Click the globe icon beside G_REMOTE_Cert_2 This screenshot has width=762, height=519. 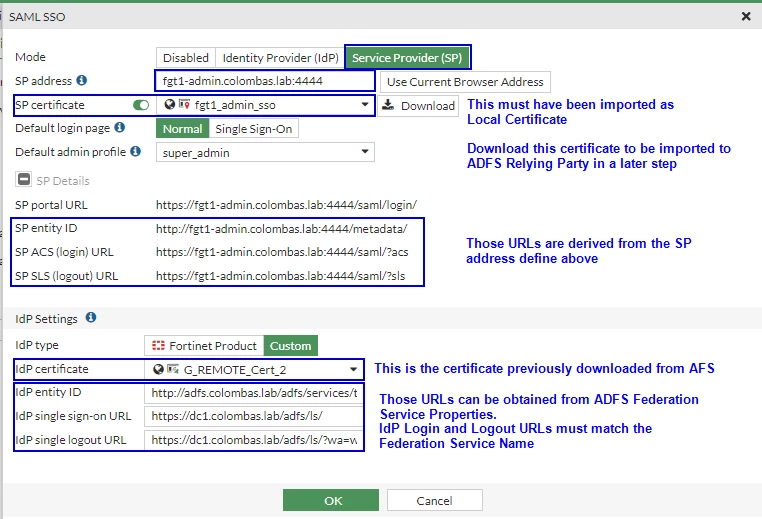[x=158, y=369]
